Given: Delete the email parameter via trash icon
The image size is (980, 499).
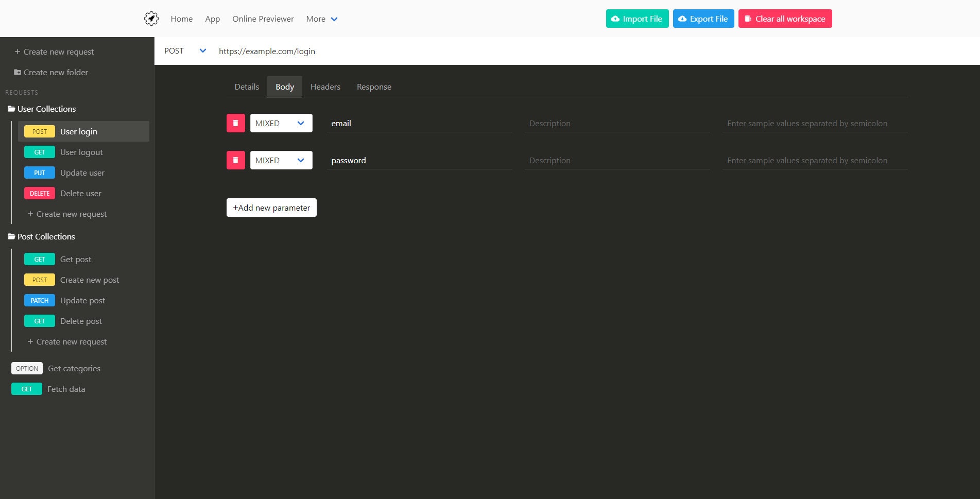Looking at the screenshot, I should click(x=235, y=123).
